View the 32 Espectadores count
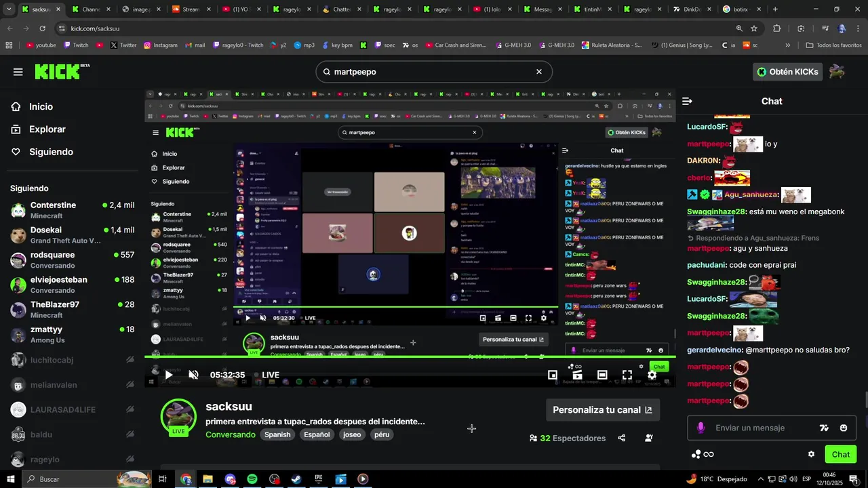868x488 pixels. click(x=568, y=439)
